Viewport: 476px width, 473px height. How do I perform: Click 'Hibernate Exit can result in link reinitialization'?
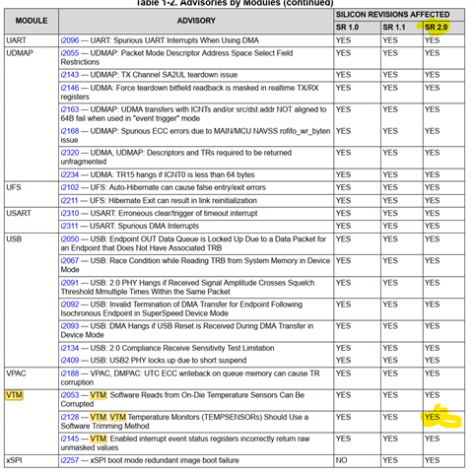click(182, 201)
